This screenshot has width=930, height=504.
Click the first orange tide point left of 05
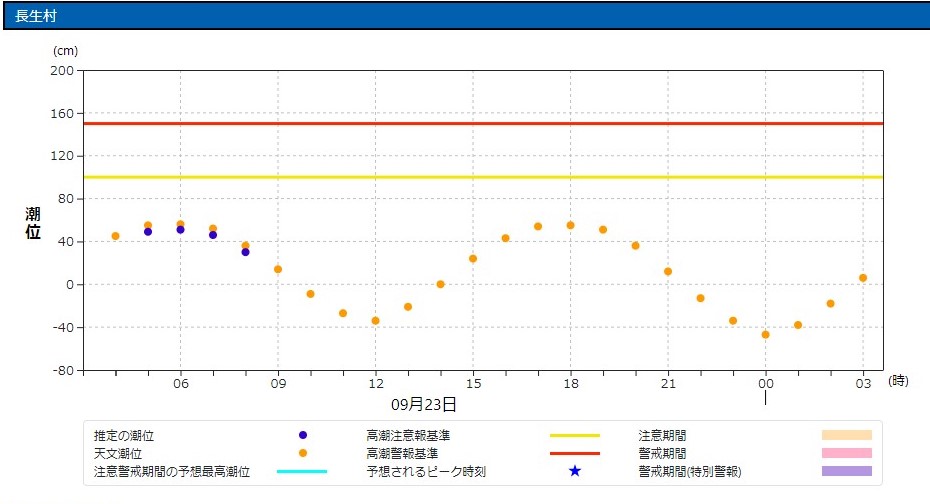click(x=116, y=236)
